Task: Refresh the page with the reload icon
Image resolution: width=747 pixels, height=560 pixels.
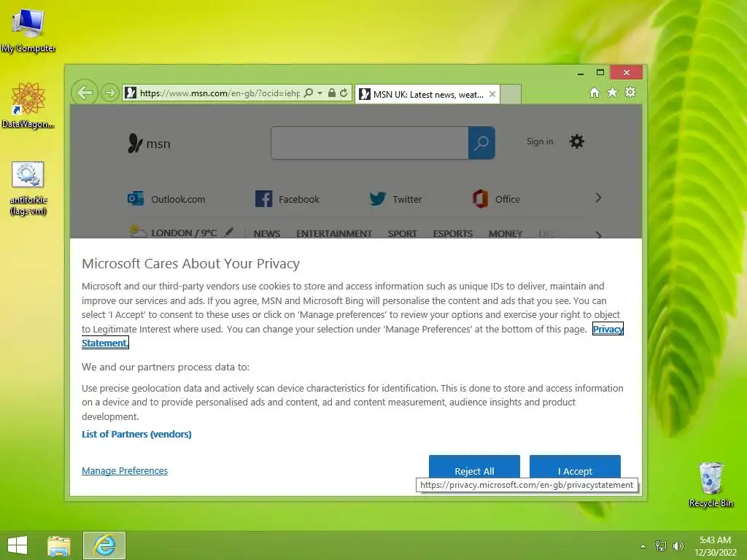Action: (344, 93)
